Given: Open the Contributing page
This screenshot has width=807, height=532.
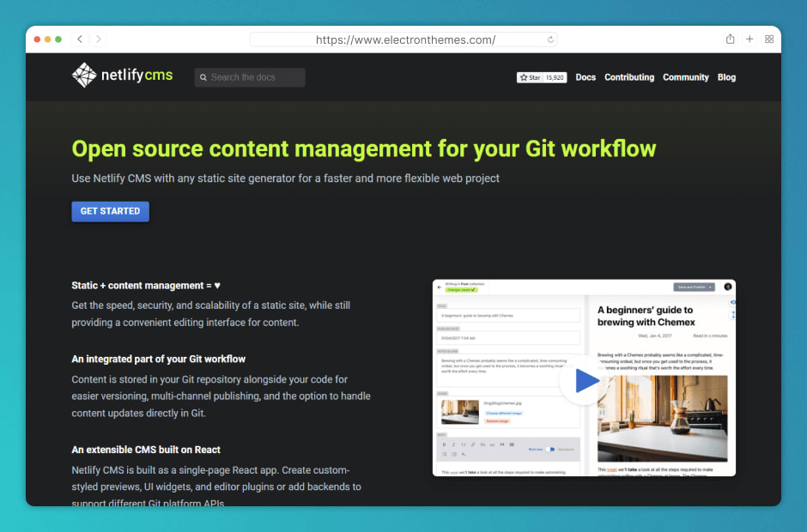Looking at the screenshot, I should (x=629, y=77).
